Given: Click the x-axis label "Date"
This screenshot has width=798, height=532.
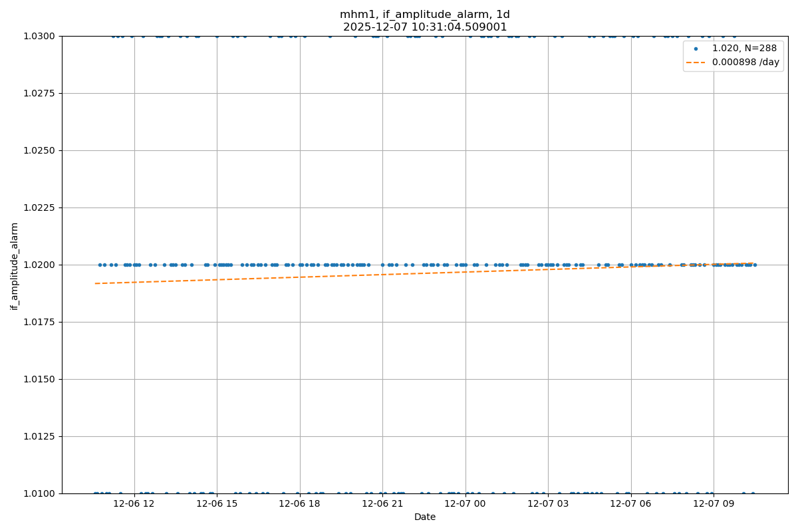Looking at the screenshot, I should (425, 517).
